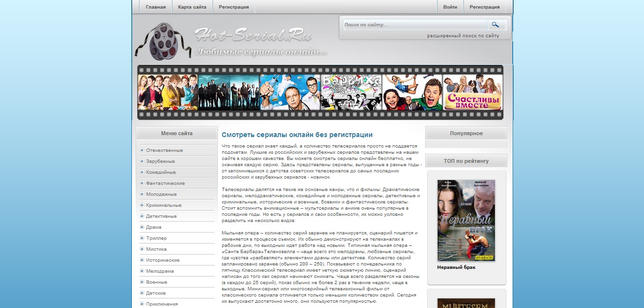Open the Неравный брак title link
This screenshot has width=644, height=308.
(456, 267)
